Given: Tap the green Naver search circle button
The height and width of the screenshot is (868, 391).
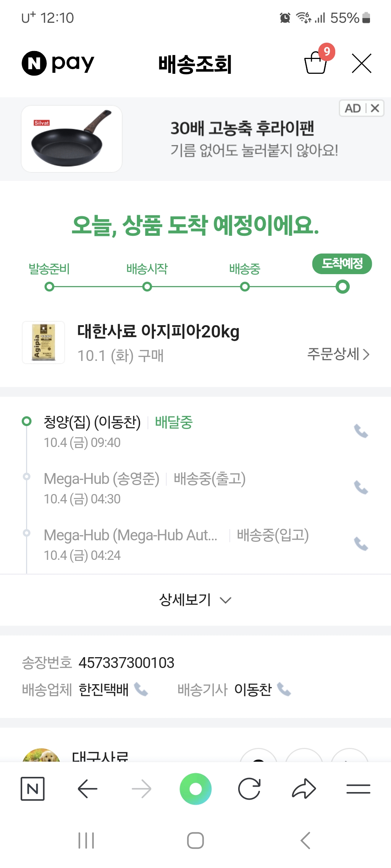Looking at the screenshot, I should tap(195, 789).
